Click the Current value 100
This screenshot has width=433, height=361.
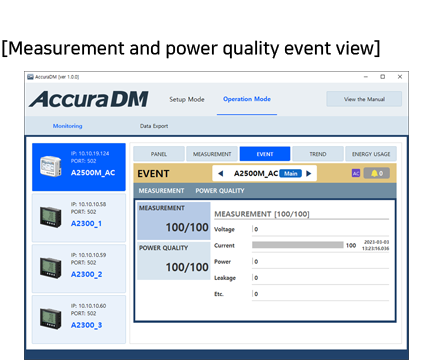351,245
